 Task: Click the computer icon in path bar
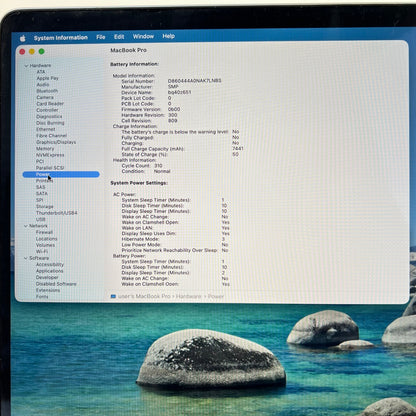[113, 296]
